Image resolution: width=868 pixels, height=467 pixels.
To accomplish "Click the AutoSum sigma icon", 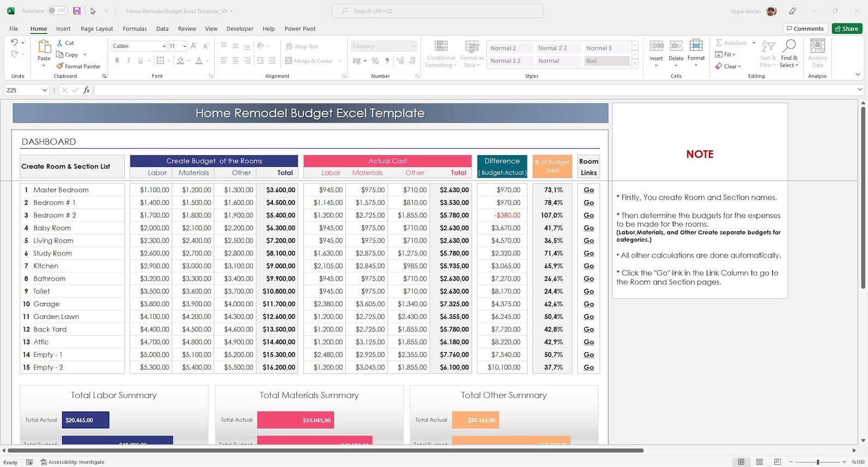I will coord(719,43).
